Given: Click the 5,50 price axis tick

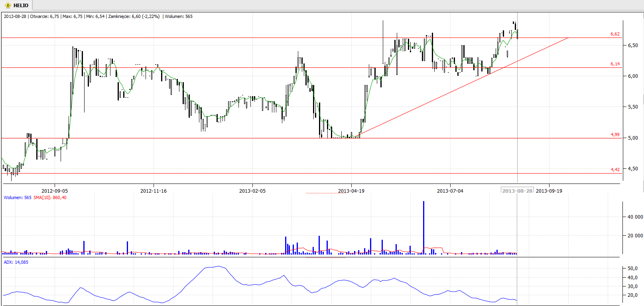Looking at the screenshot, I should [633, 107].
